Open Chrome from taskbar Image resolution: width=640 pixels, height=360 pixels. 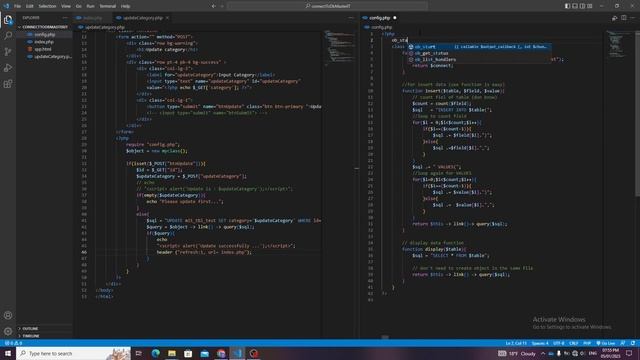(x=221, y=353)
